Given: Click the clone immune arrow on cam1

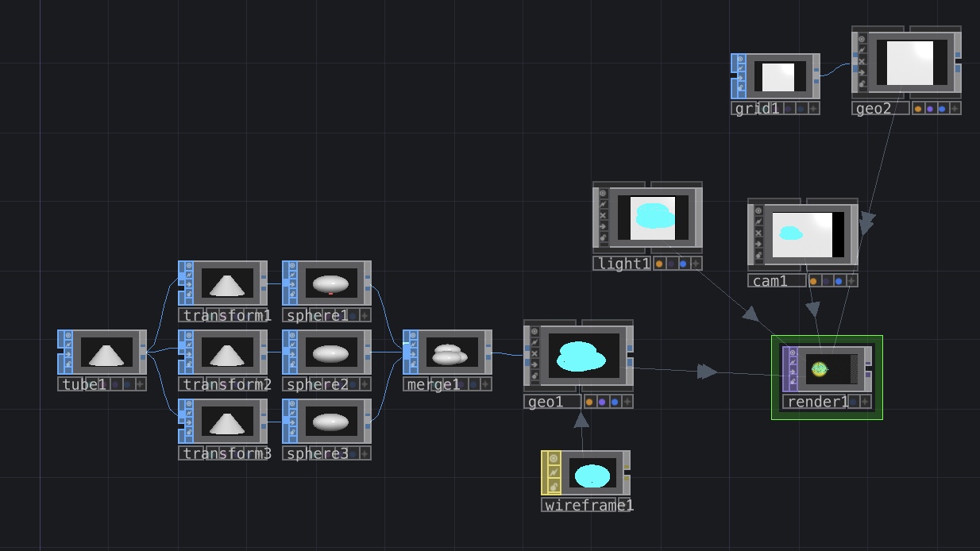Looking at the screenshot, I should point(758,245).
